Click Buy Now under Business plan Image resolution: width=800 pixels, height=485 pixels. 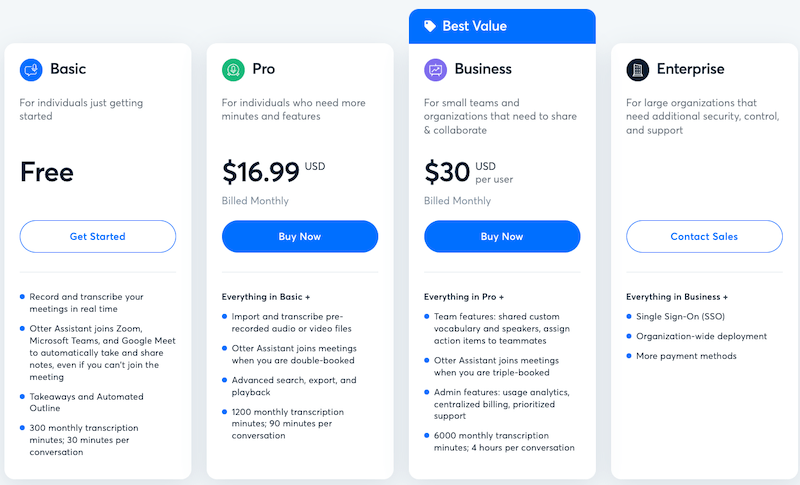pos(502,237)
